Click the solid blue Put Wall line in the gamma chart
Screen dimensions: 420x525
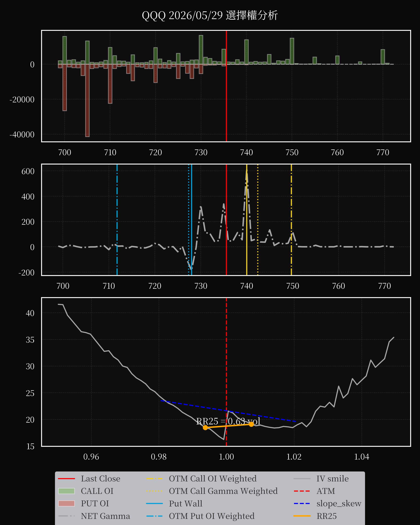192,220
